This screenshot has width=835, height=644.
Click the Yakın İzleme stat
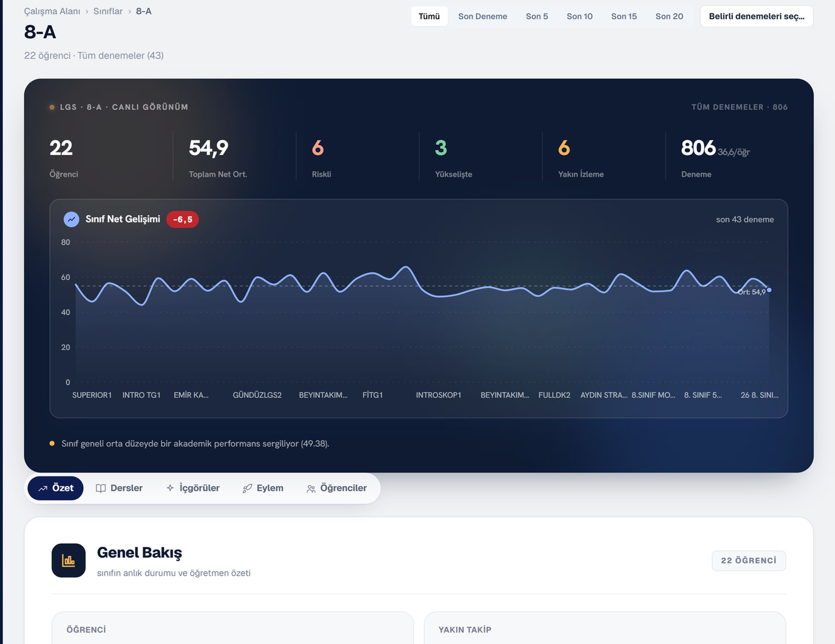point(581,158)
